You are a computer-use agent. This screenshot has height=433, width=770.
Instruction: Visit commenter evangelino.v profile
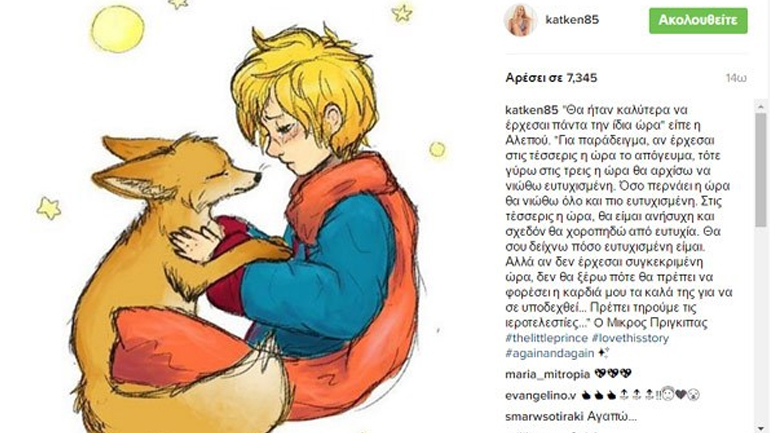pos(541,395)
